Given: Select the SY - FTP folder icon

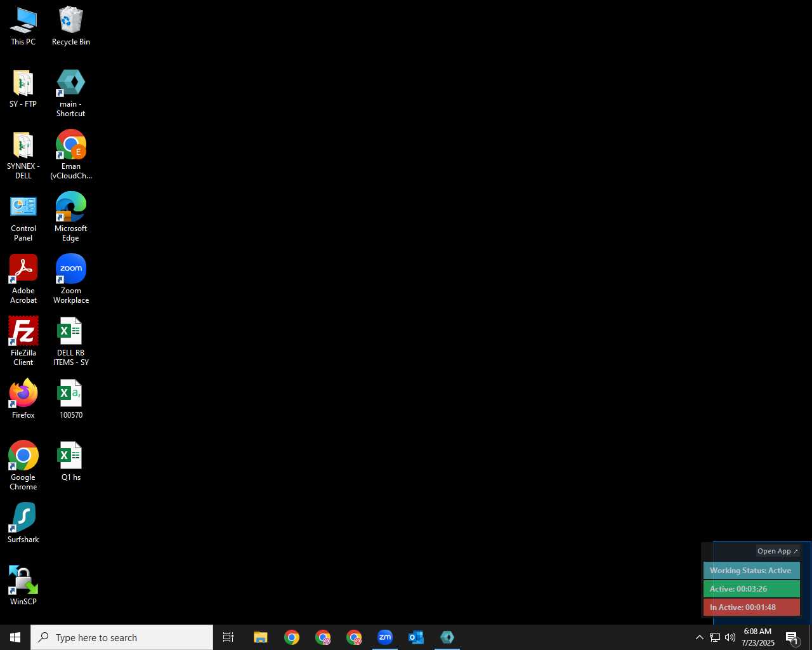Looking at the screenshot, I should pyautogui.click(x=23, y=88).
